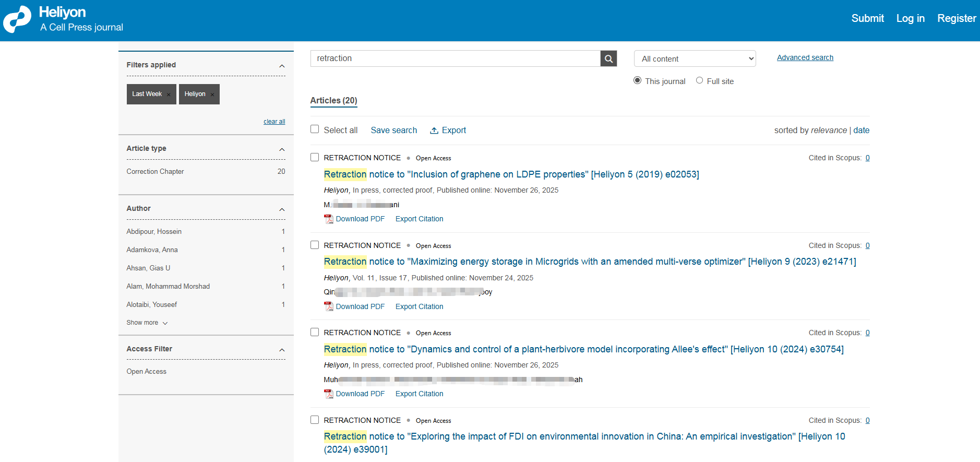Viewport: 980px width, 462px height.
Task: Open the All content dropdown
Action: (x=695, y=59)
